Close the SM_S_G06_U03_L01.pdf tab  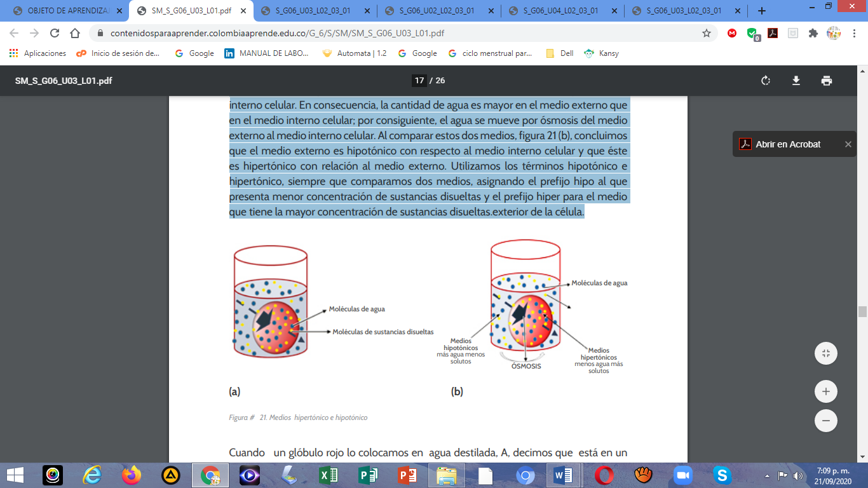(243, 11)
